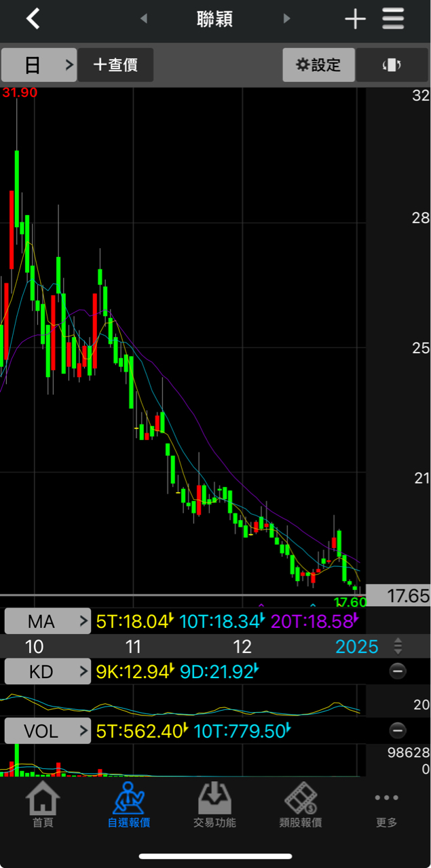Tap the month 11 axis label
This screenshot has width=431, height=868.
[133, 646]
